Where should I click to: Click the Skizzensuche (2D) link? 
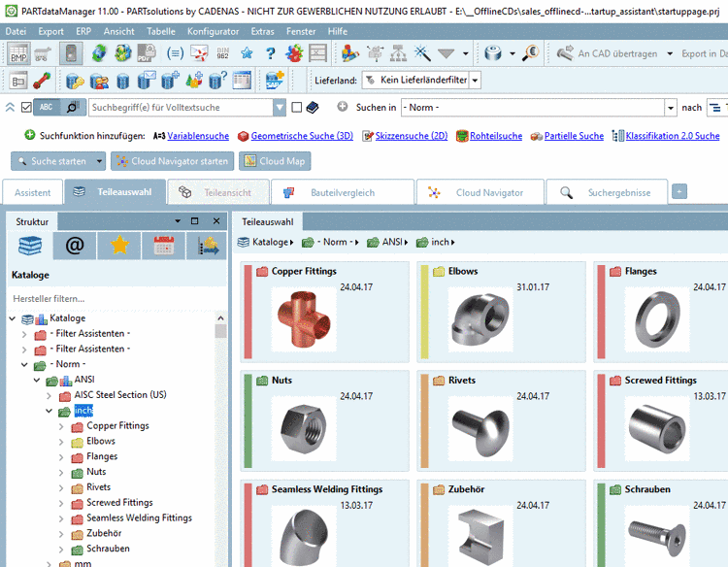412,136
